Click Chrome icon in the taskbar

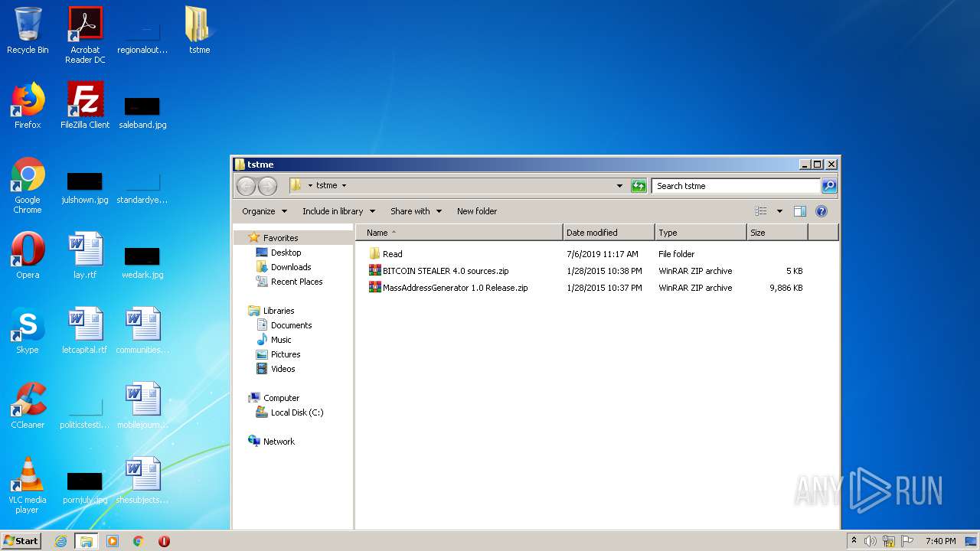click(x=138, y=541)
